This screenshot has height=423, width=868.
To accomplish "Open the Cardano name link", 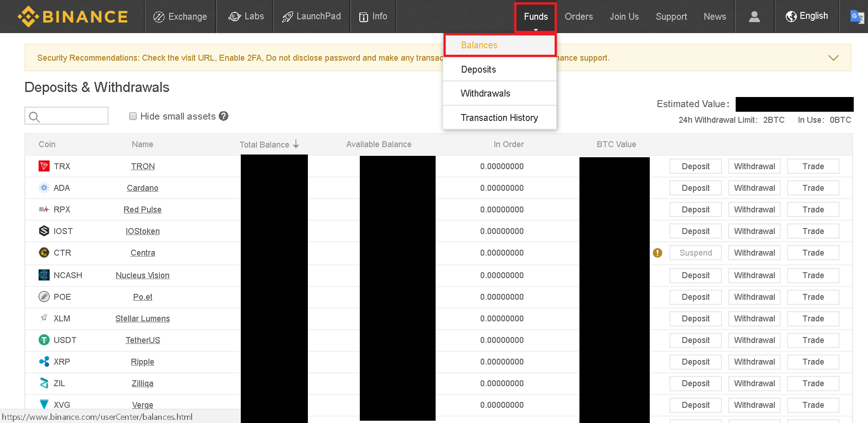I will pos(142,188).
